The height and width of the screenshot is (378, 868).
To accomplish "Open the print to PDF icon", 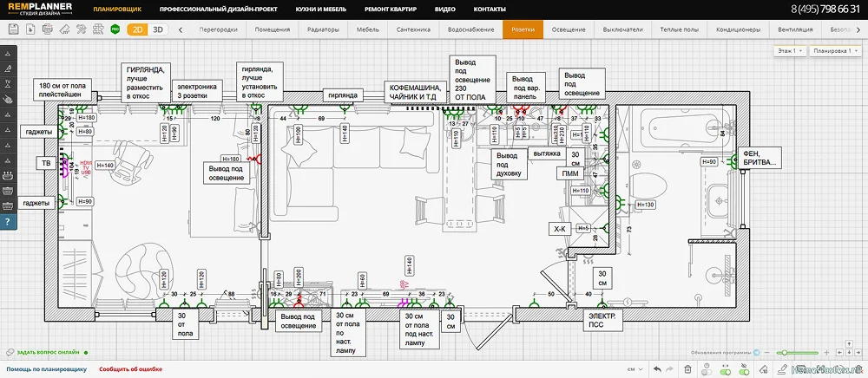I will pos(48,29).
